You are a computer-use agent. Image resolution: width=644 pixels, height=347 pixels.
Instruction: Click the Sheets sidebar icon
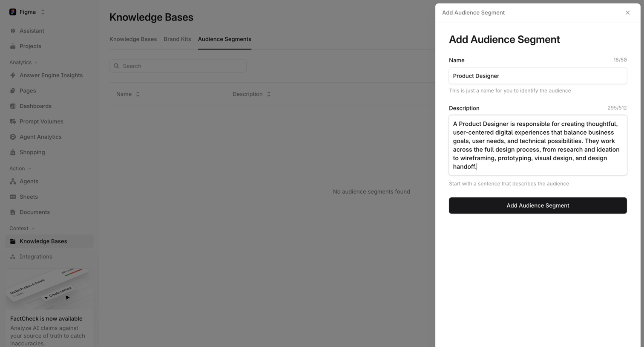pyautogui.click(x=13, y=197)
